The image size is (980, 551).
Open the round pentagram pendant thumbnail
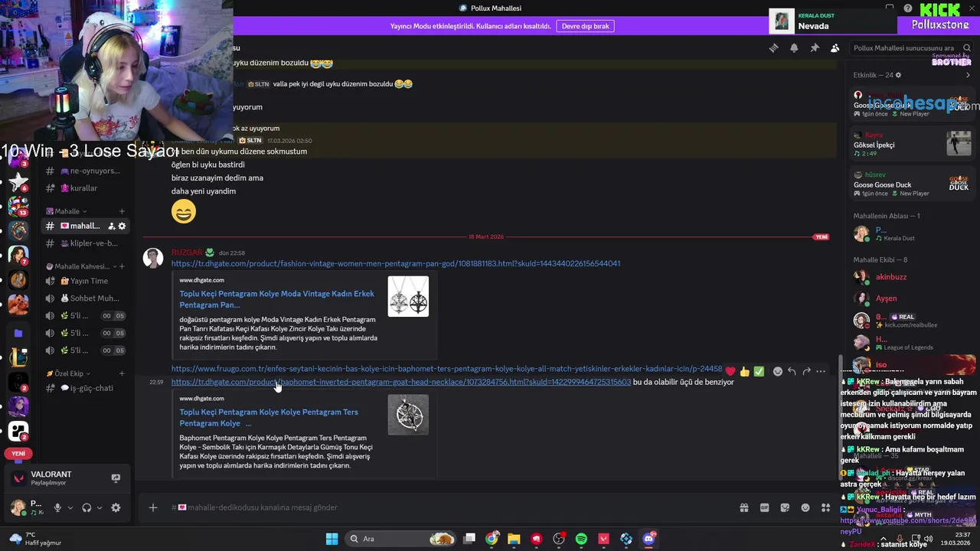(x=408, y=414)
